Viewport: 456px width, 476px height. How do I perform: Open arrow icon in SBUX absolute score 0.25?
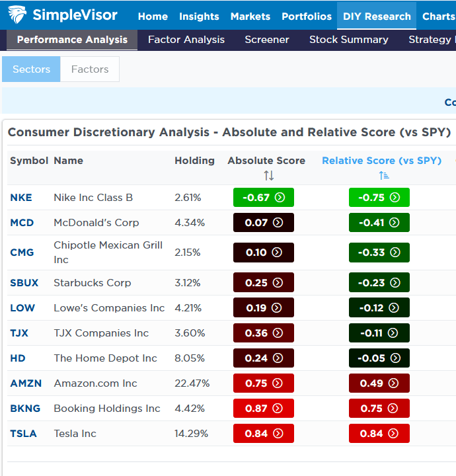tap(278, 283)
